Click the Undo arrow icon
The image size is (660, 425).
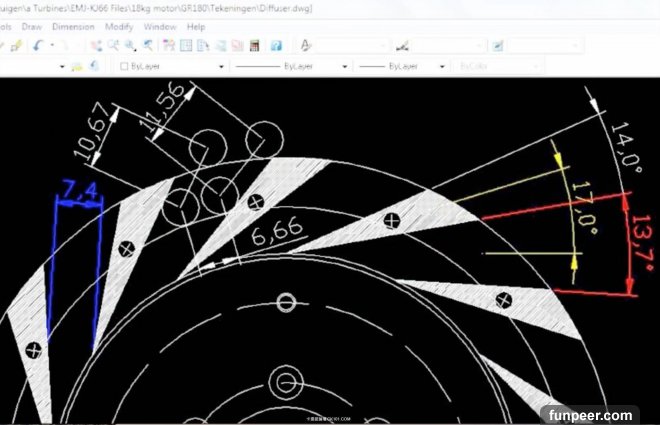[38, 46]
